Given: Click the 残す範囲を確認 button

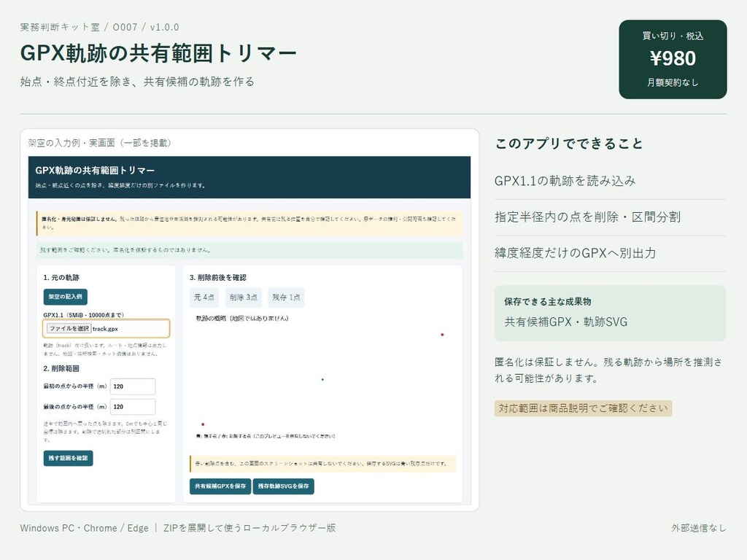Looking at the screenshot, I should click(x=68, y=458).
